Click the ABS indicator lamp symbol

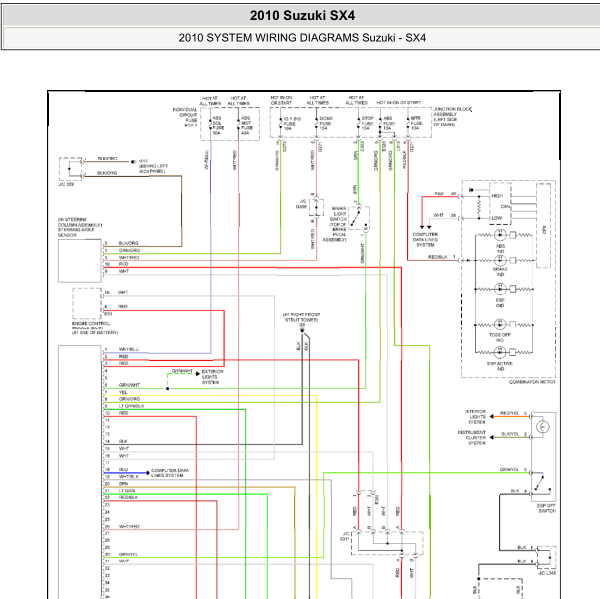[500, 235]
